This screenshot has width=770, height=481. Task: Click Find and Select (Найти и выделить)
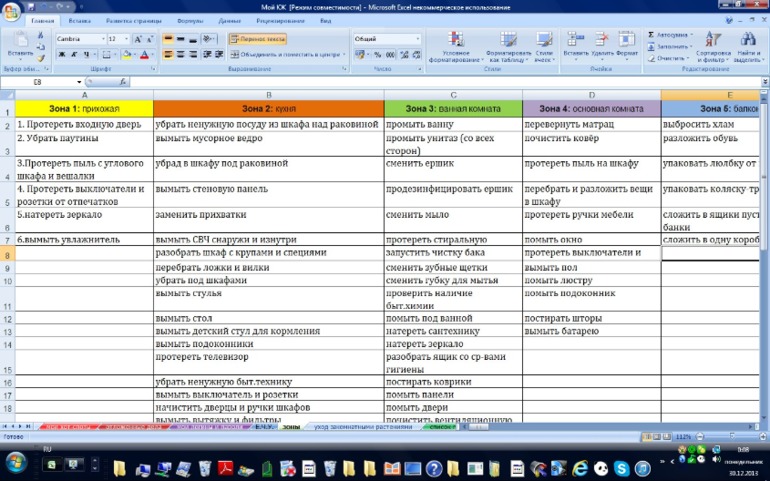coord(748,47)
